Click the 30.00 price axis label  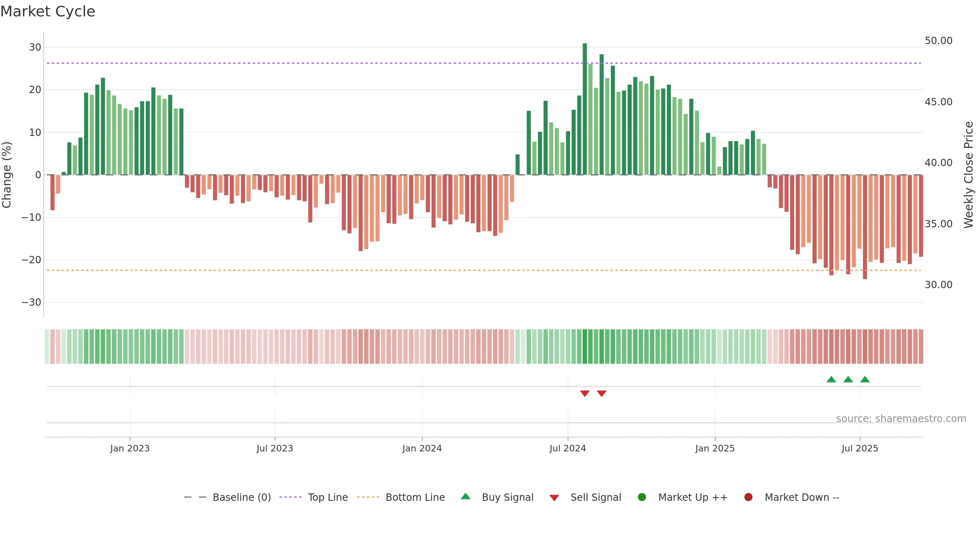tap(938, 284)
